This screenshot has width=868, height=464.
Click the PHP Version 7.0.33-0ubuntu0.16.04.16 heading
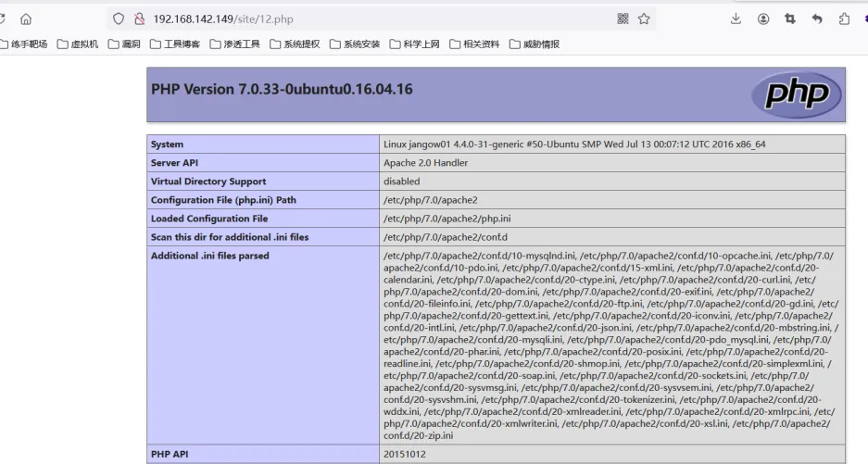click(282, 89)
